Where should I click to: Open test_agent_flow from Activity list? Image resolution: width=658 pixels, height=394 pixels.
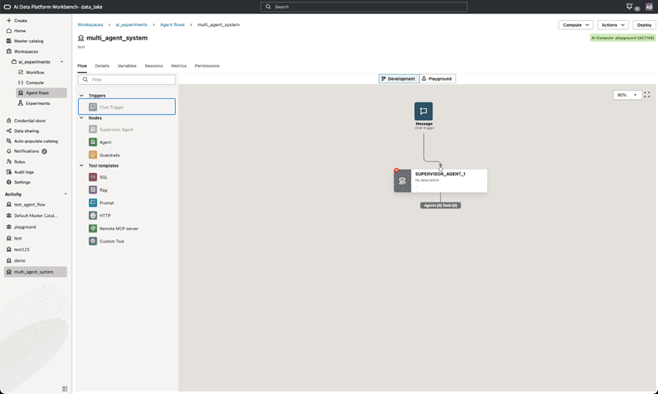click(26, 204)
